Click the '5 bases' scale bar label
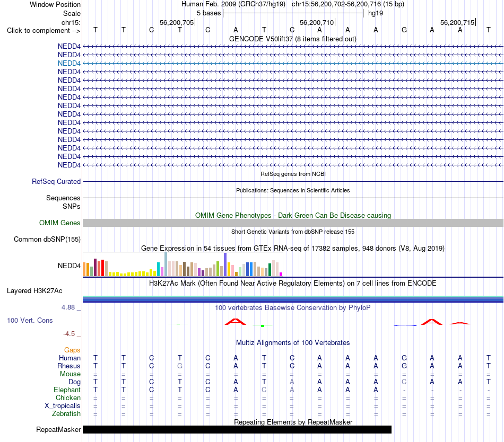 pyautogui.click(x=208, y=13)
